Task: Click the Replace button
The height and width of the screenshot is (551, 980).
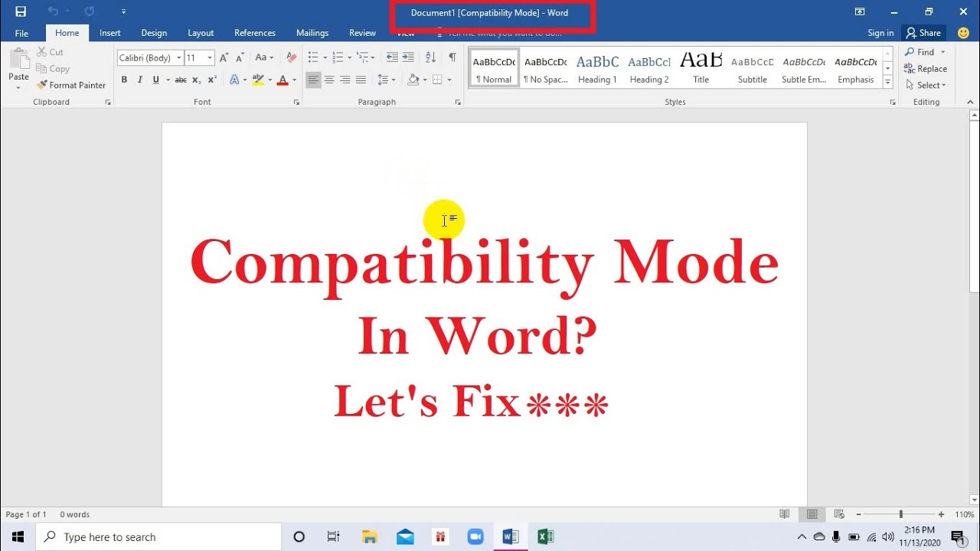Action: pos(926,69)
